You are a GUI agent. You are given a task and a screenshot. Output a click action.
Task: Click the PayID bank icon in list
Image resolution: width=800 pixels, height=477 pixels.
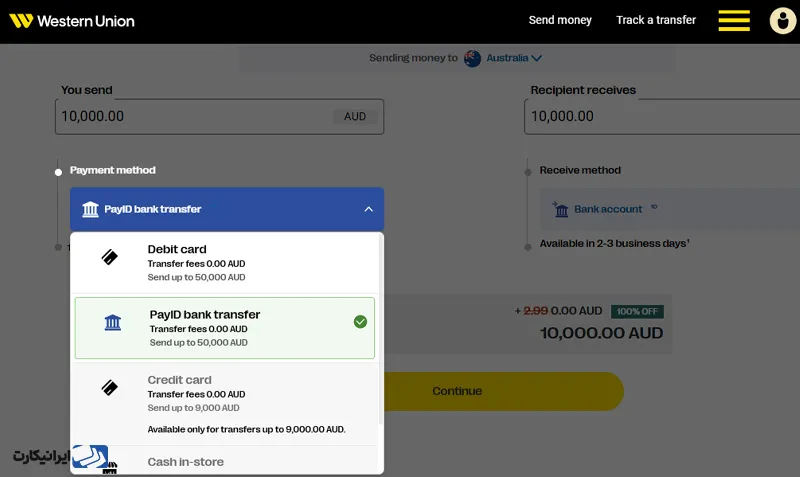pyautogui.click(x=113, y=322)
